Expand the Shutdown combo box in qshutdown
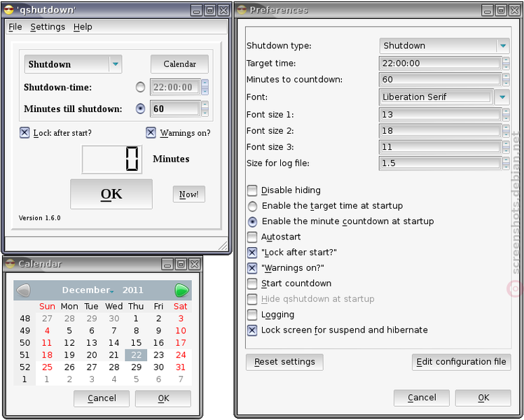This screenshot has height=420, width=524. click(x=73, y=64)
